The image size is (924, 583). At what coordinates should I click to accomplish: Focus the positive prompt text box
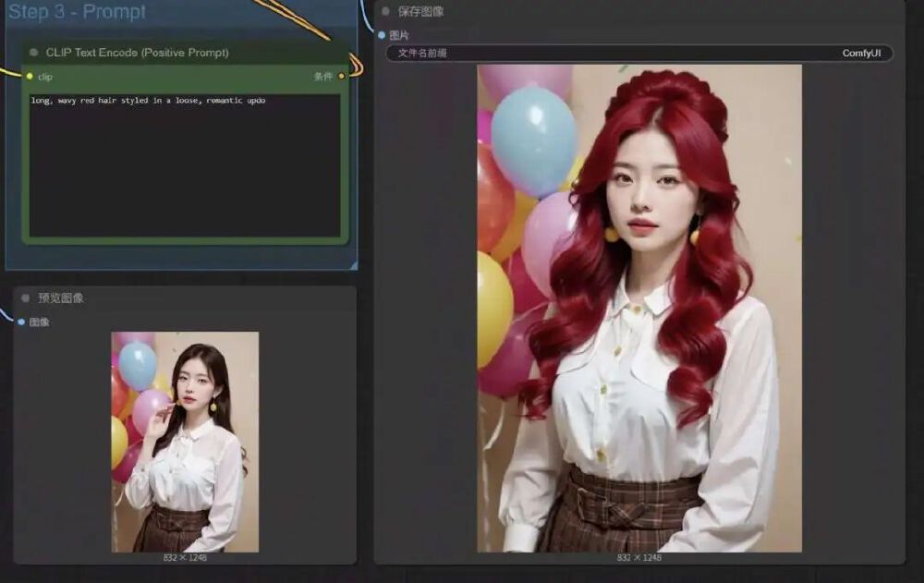[185, 166]
